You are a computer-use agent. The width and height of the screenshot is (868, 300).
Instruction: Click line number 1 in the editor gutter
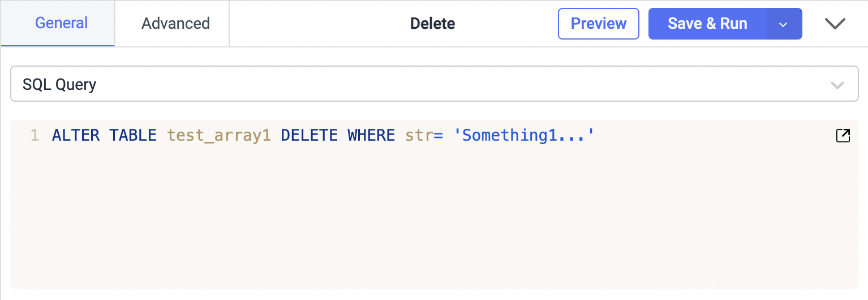tap(35, 136)
